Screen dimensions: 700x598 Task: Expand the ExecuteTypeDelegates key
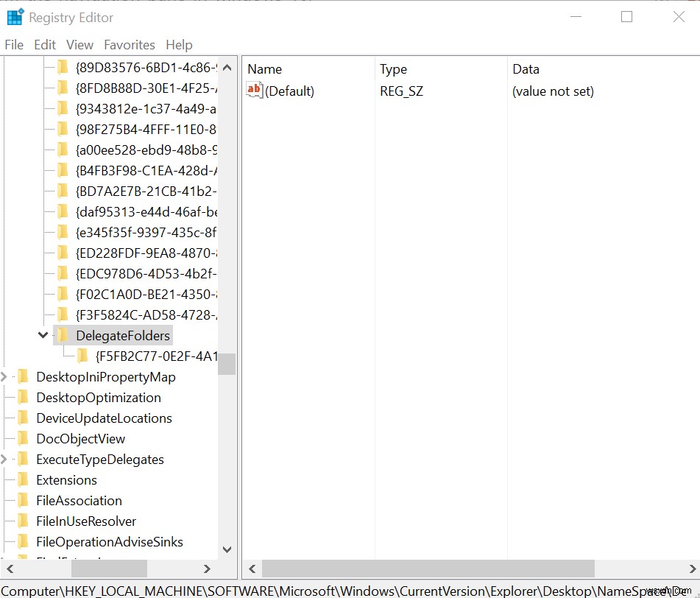click(3, 459)
